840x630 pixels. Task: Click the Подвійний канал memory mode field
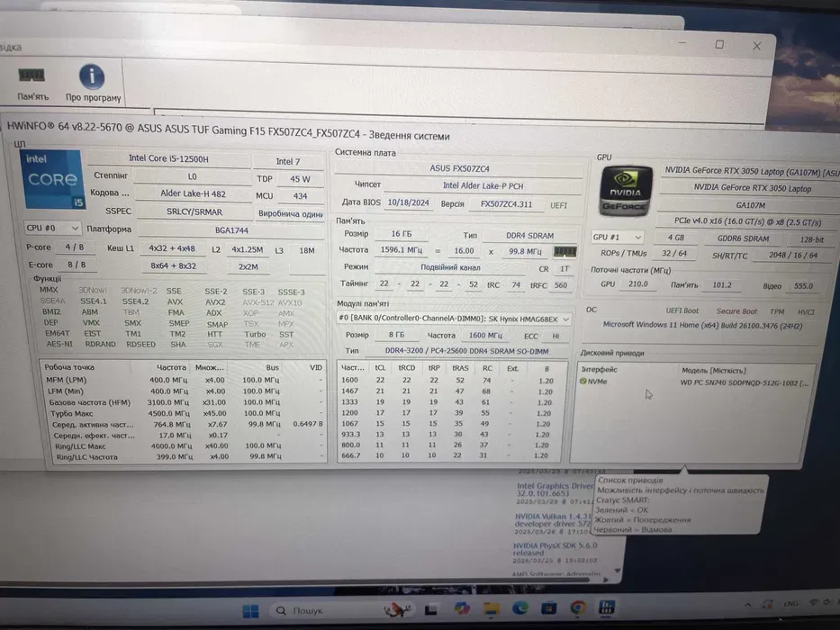[450, 266]
